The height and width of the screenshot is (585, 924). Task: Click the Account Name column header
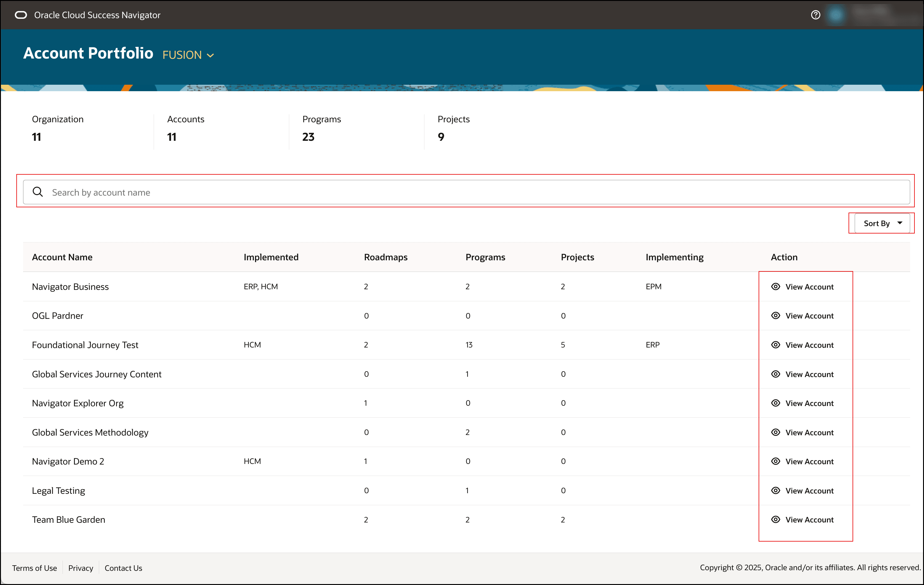(x=62, y=257)
